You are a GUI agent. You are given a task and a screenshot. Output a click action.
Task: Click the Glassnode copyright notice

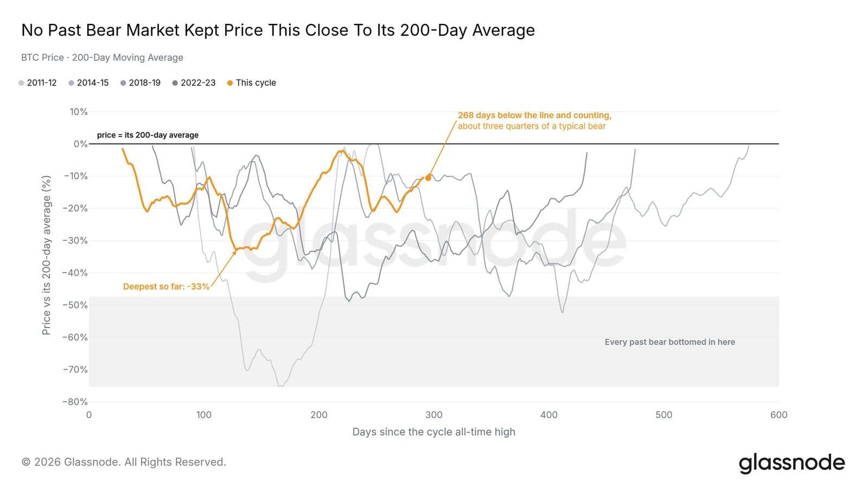coord(124,462)
